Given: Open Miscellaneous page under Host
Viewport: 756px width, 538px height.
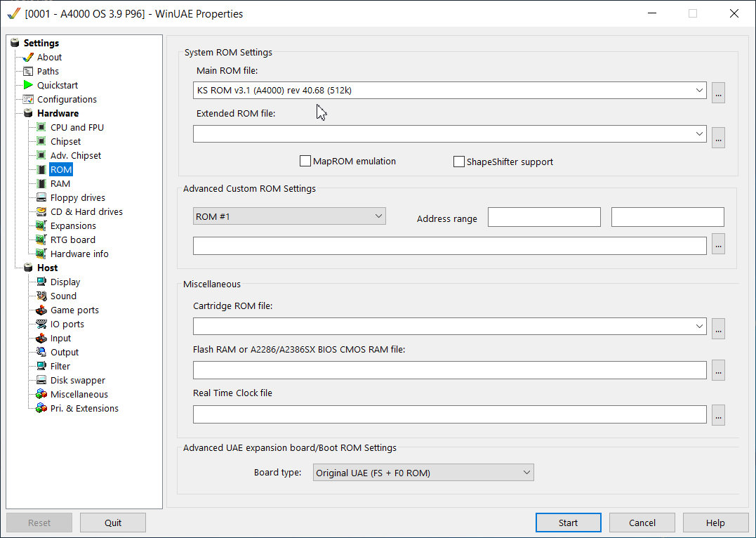Looking at the screenshot, I should coord(79,394).
